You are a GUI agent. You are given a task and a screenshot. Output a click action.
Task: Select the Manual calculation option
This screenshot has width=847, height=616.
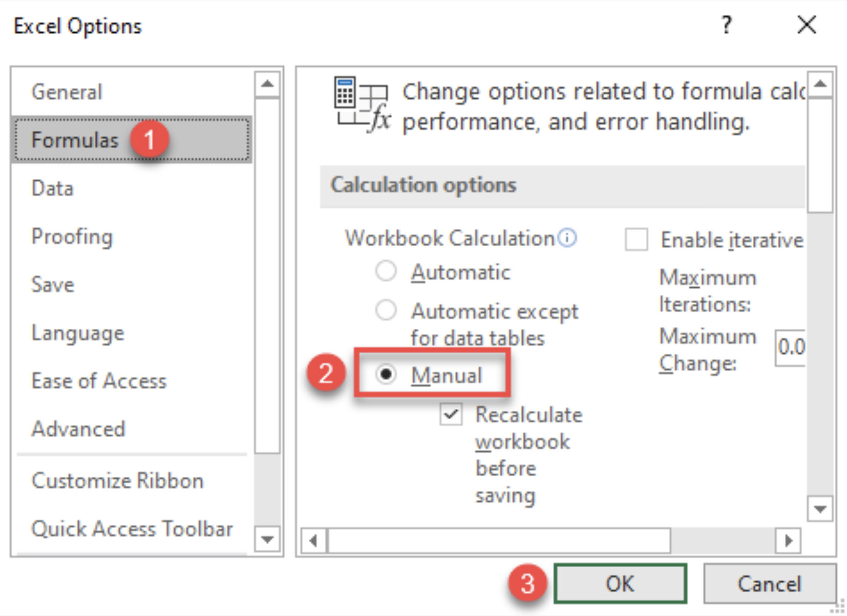[x=386, y=374]
